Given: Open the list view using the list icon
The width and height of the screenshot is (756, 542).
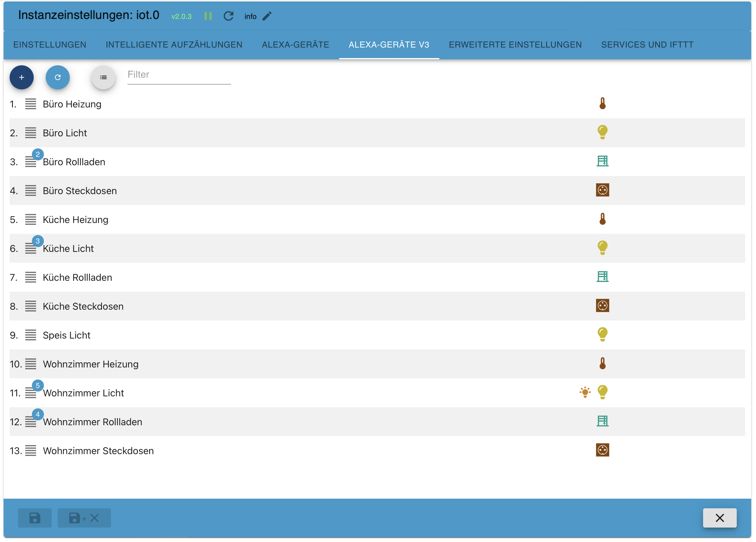Looking at the screenshot, I should (103, 77).
